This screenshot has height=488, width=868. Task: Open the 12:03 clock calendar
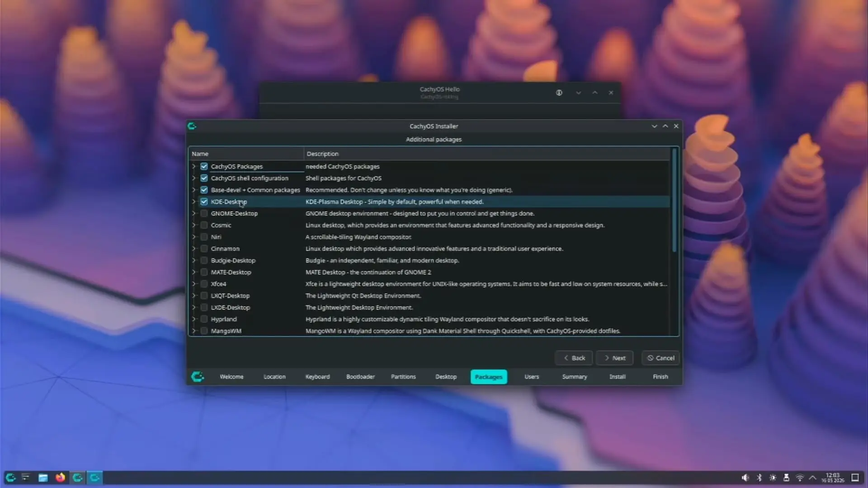point(833,478)
